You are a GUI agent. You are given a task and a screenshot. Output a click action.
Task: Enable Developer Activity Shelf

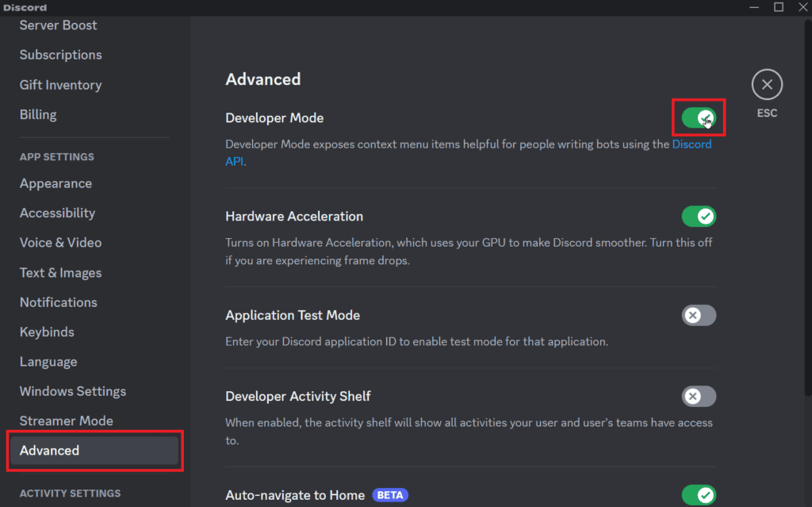tap(699, 396)
